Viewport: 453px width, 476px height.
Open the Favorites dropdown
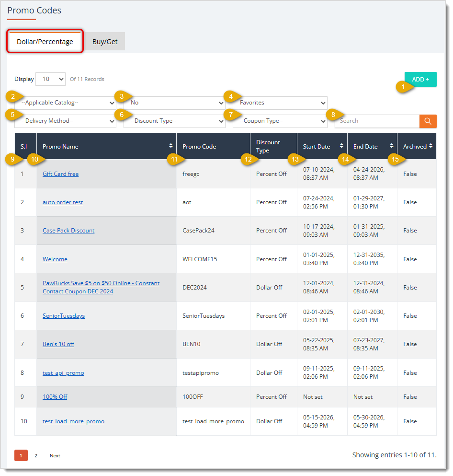(280, 103)
